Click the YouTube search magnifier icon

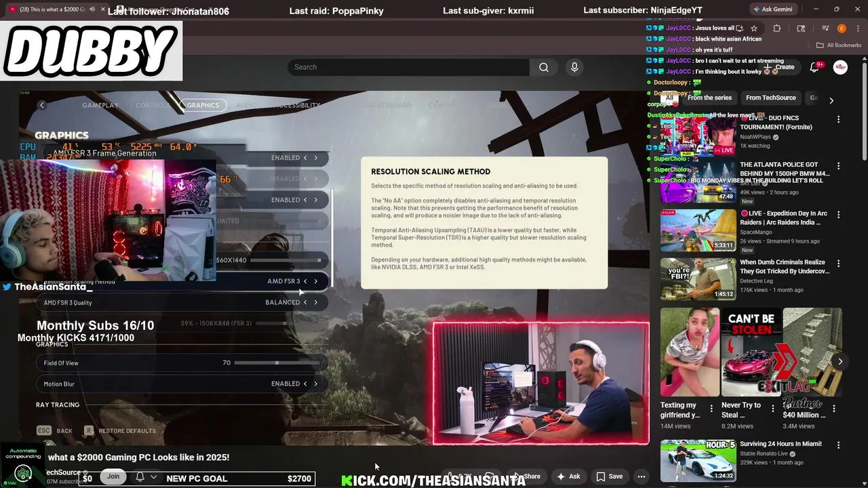point(544,67)
